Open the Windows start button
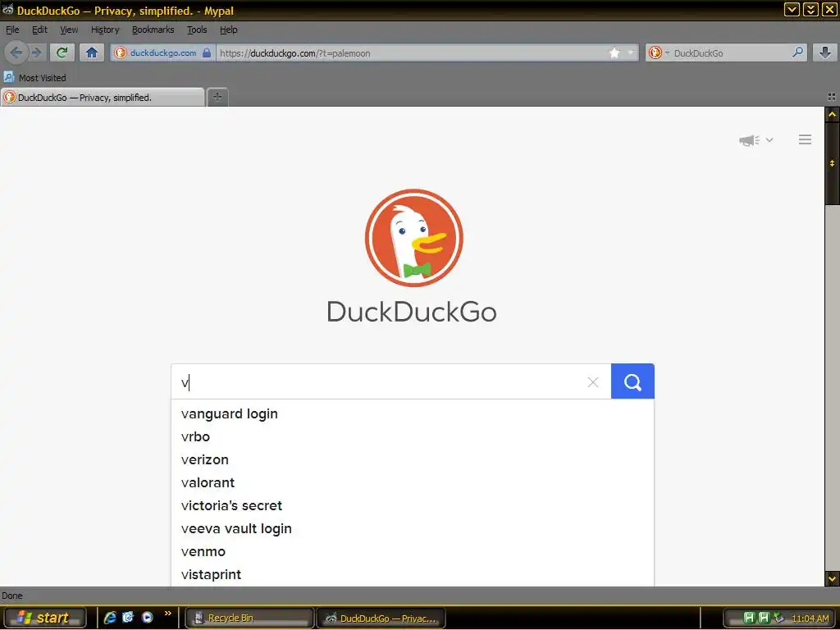Screen dimensions: 840x630 pyautogui.click(x=44, y=618)
